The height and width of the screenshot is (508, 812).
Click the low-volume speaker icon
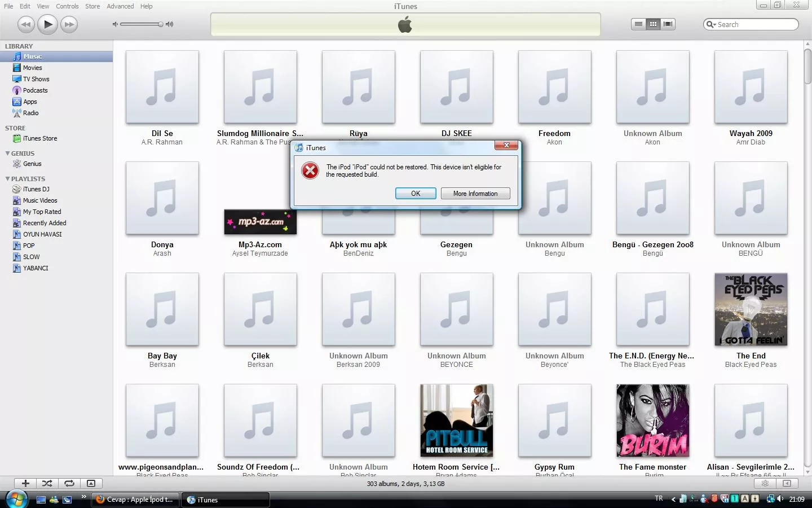pyautogui.click(x=115, y=24)
